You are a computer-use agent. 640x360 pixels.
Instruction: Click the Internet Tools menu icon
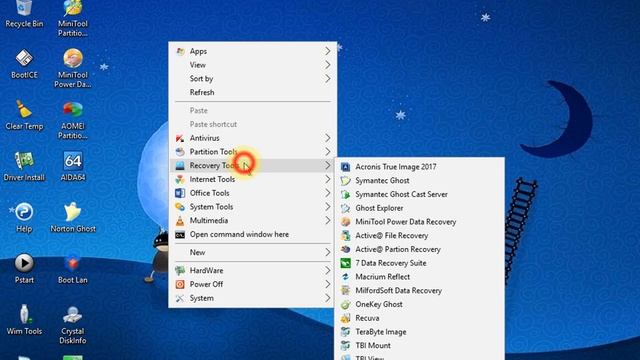tap(180, 179)
